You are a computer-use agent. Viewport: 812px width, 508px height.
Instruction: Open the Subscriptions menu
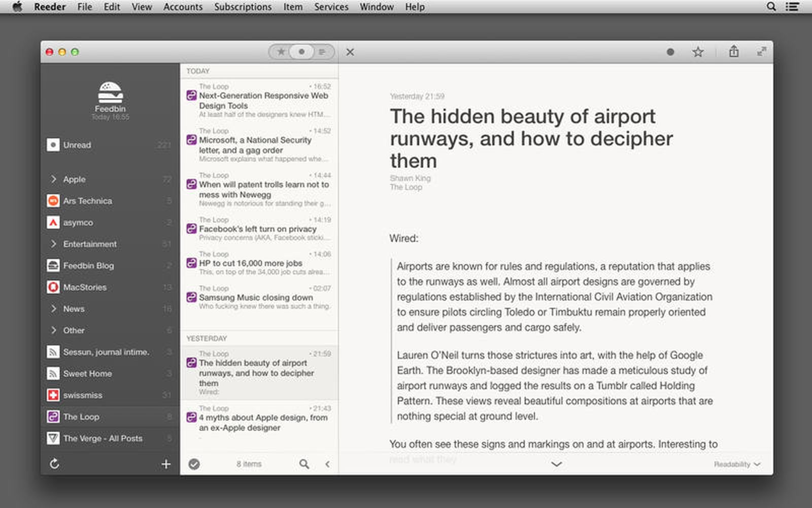point(243,7)
